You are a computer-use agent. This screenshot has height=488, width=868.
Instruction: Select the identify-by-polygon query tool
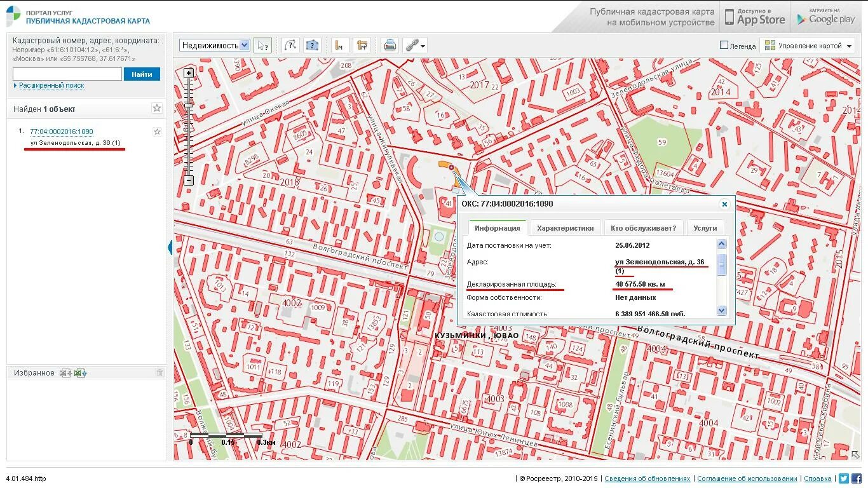[x=312, y=45]
